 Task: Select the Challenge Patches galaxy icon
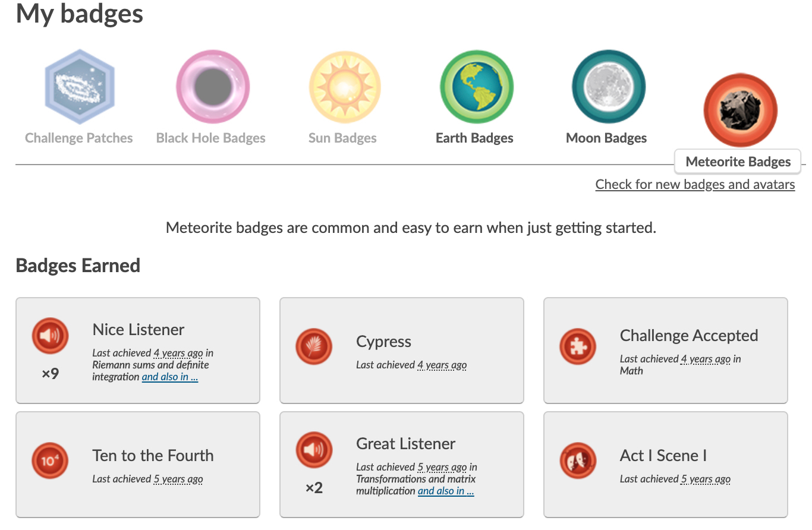[80, 87]
